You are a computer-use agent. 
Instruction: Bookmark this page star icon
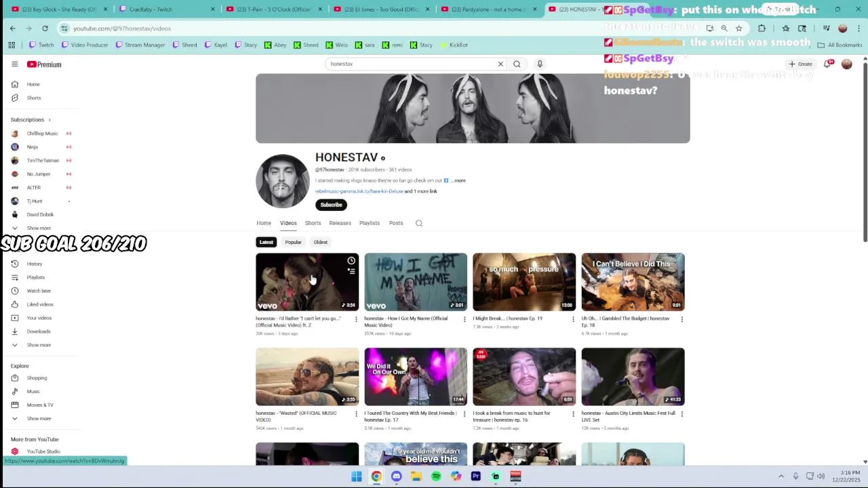click(738, 28)
